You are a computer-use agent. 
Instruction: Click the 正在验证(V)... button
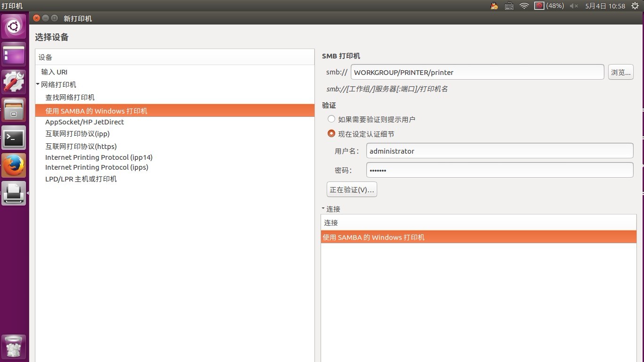click(x=352, y=189)
